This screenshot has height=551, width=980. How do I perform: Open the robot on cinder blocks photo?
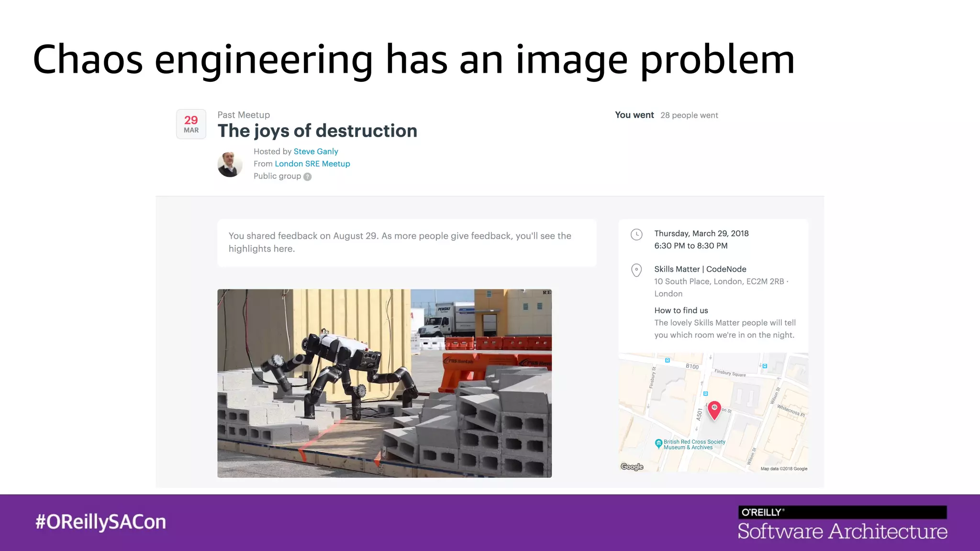[384, 383]
